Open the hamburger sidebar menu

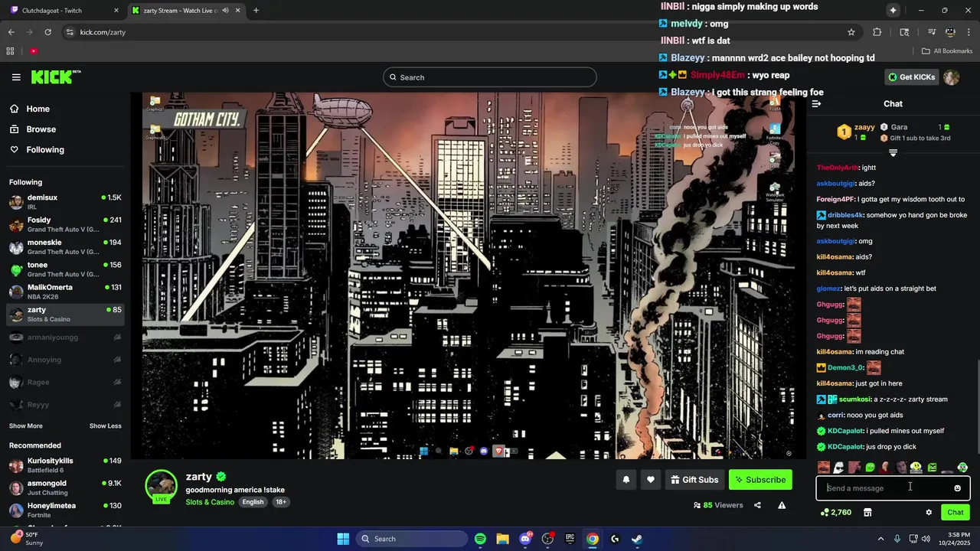tap(16, 77)
